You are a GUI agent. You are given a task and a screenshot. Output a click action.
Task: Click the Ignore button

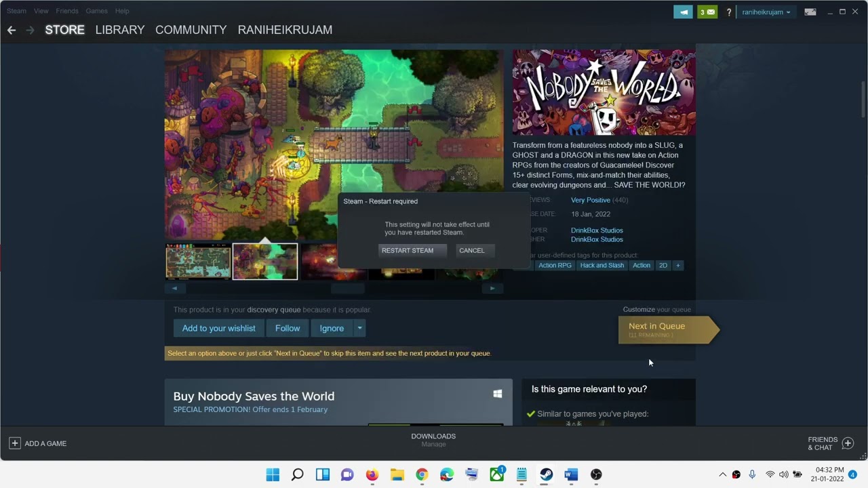[332, 328]
